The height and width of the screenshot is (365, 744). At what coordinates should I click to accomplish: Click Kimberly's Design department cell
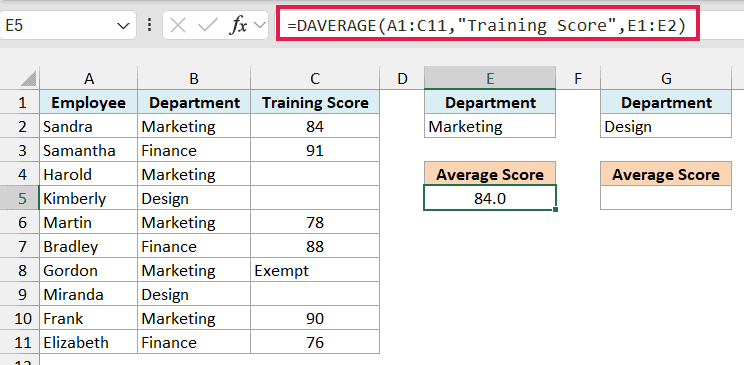[194, 198]
